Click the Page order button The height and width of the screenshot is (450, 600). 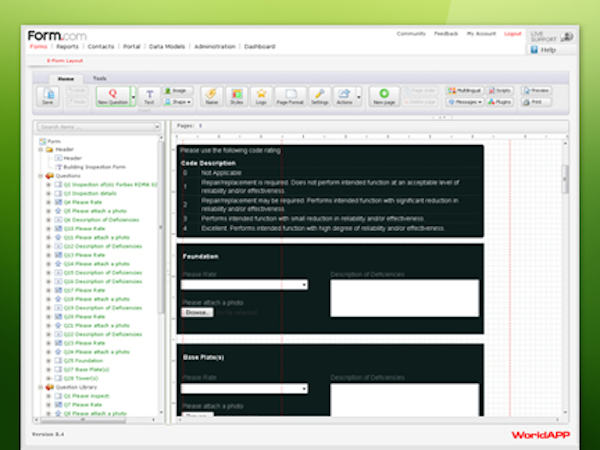point(420,91)
